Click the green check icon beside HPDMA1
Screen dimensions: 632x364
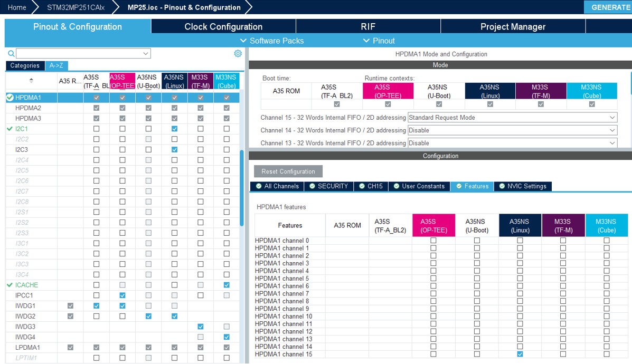(x=10, y=98)
